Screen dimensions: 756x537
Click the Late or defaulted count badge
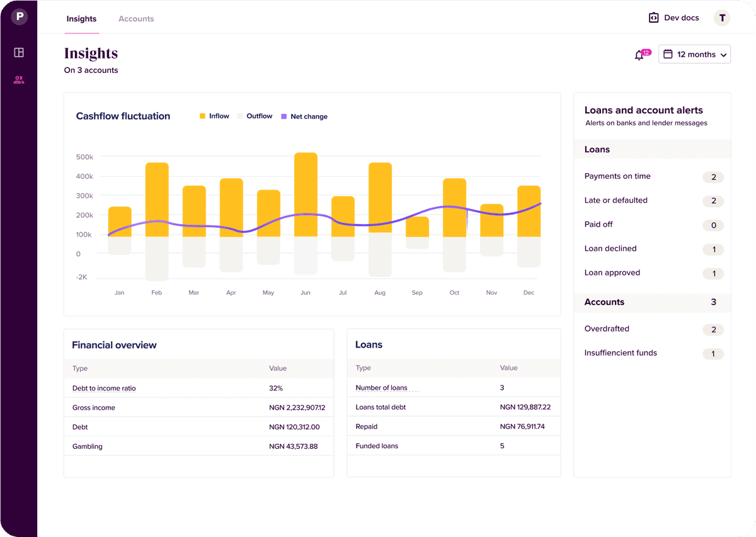coord(713,201)
